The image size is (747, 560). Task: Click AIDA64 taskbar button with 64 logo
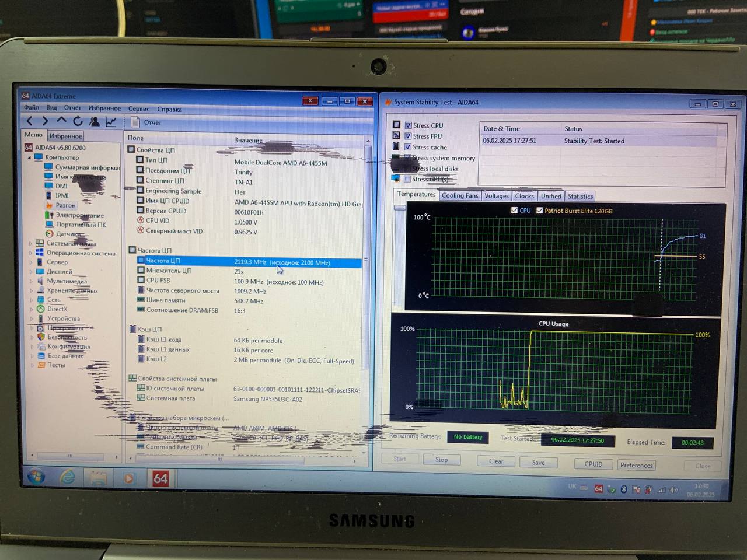point(160,479)
